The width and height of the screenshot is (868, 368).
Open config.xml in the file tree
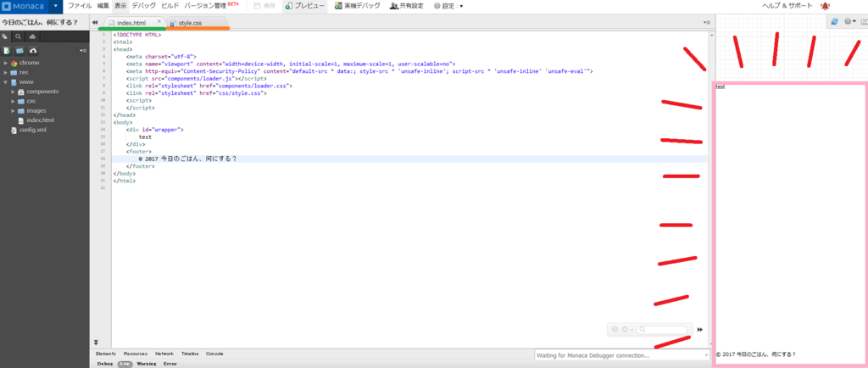click(x=33, y=130)
